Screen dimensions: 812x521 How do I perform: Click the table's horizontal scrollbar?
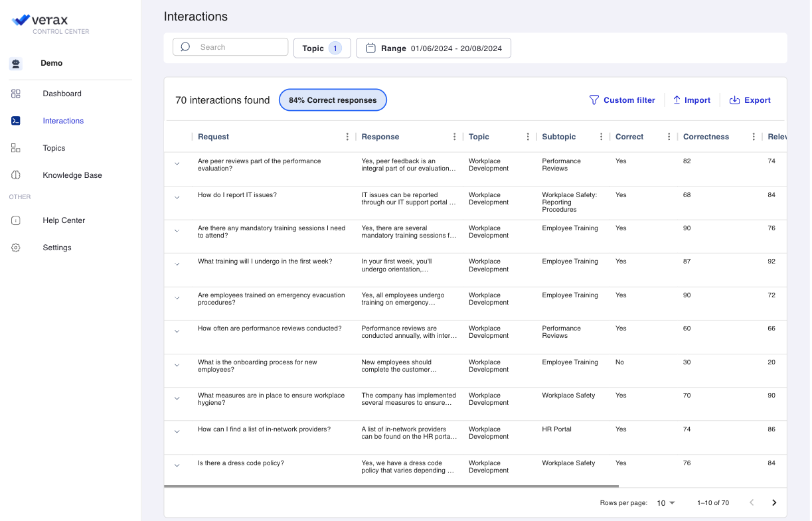tap(392, 486)
